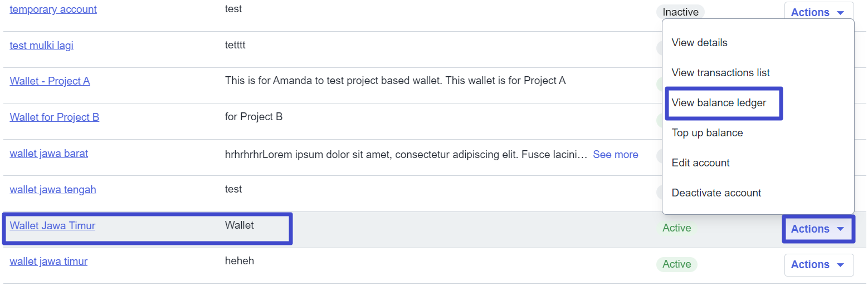
Task: Open the temporary account link
Action: [53, 9]
